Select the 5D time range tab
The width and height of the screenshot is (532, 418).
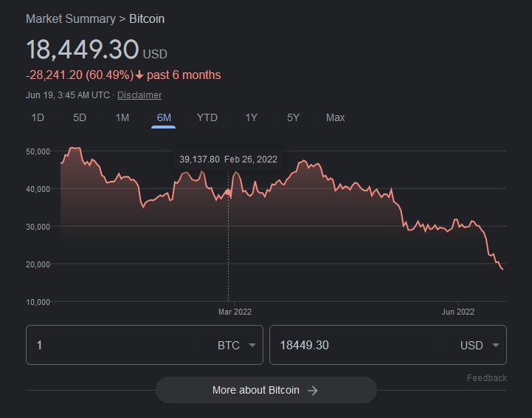coord(80,118)
